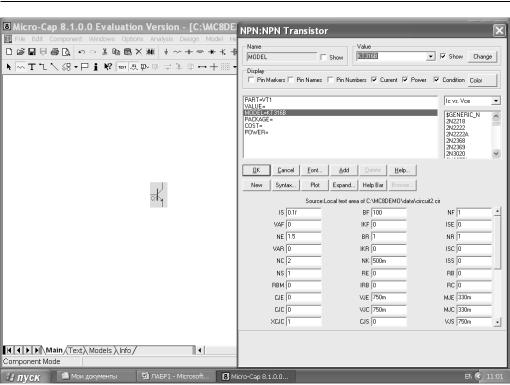The image size is (510, 385).
Task: Activate the Component mode tool icon
Action: coord(21,67)
